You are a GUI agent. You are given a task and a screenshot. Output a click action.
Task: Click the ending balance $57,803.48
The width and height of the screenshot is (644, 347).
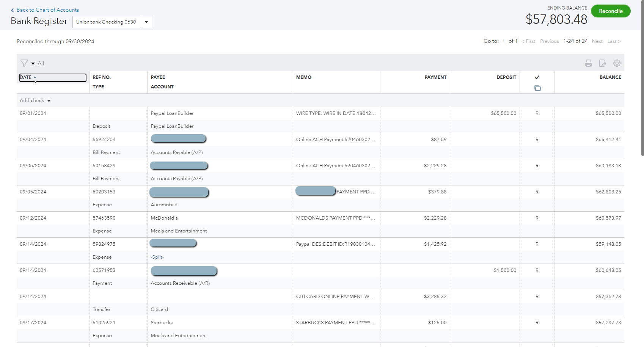tap(556, 19)
